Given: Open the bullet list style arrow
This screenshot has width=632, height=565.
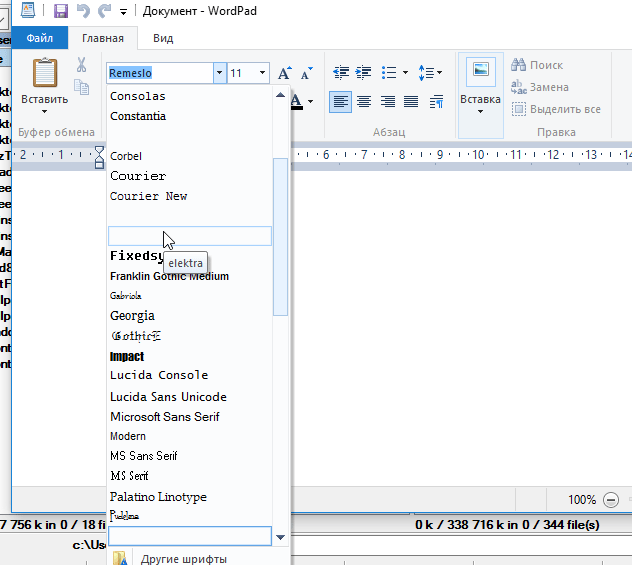Looking at the screenshot, I should [405, 73].
